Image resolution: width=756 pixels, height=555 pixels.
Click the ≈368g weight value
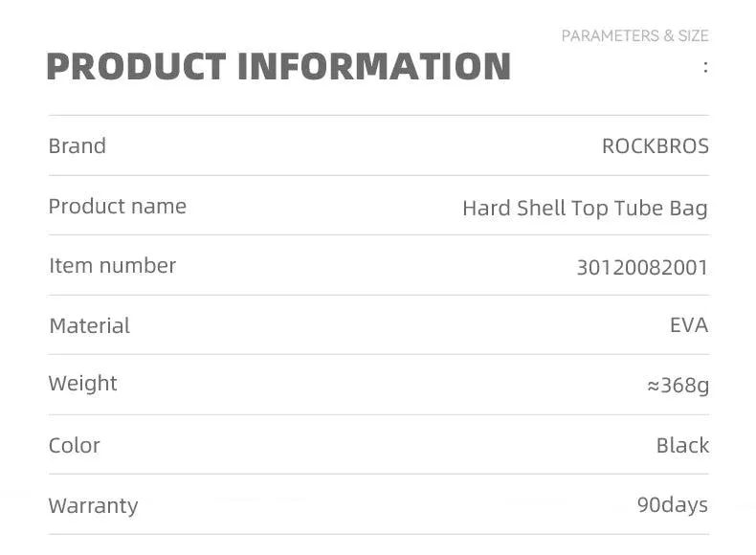click(x=678, y=386)
